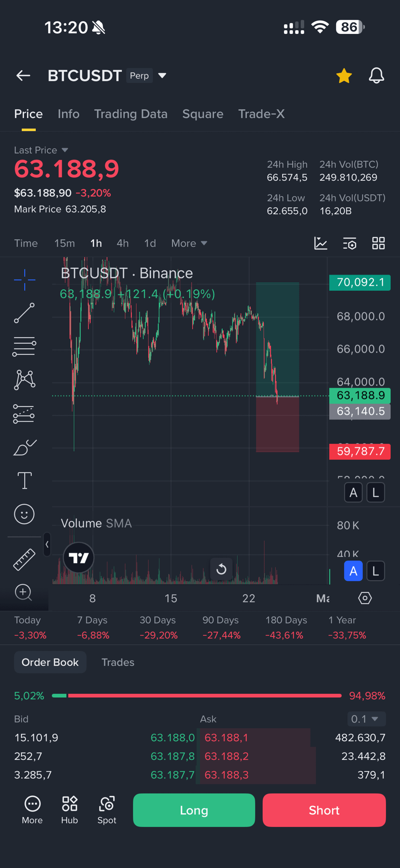Click the Mark Price 63.205,8 text
400x868 pixels.
pyautogui.click(x=60, y=209)
